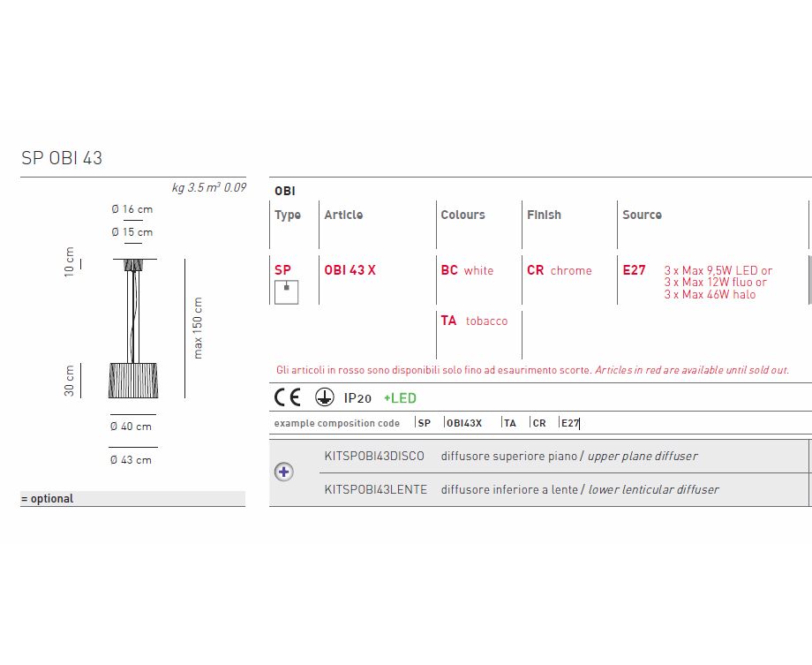The height and width of the screenshot is (665, 812).
Task: Click the SP OBI 43 title
Action: tap(62, 158)
